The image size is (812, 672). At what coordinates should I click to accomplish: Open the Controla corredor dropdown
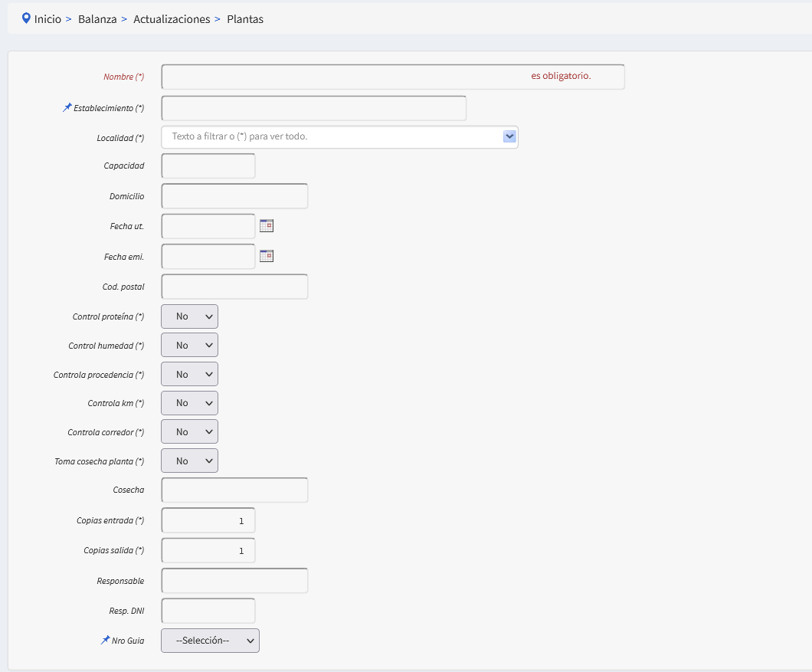pyautogui.click(x=189, y=432)
